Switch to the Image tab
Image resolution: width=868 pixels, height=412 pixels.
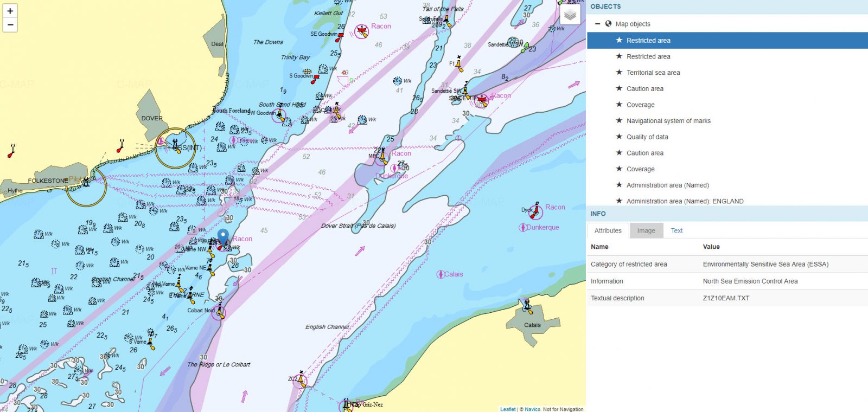point(646,230)
